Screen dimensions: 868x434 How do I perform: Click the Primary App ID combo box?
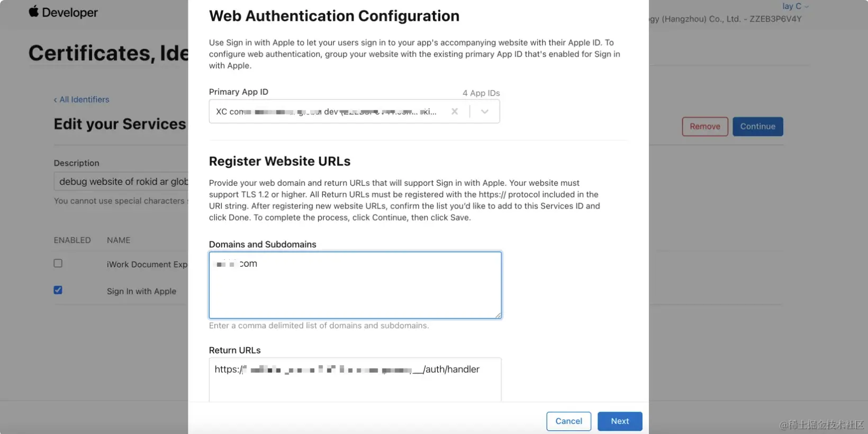(x=328, y=112)
